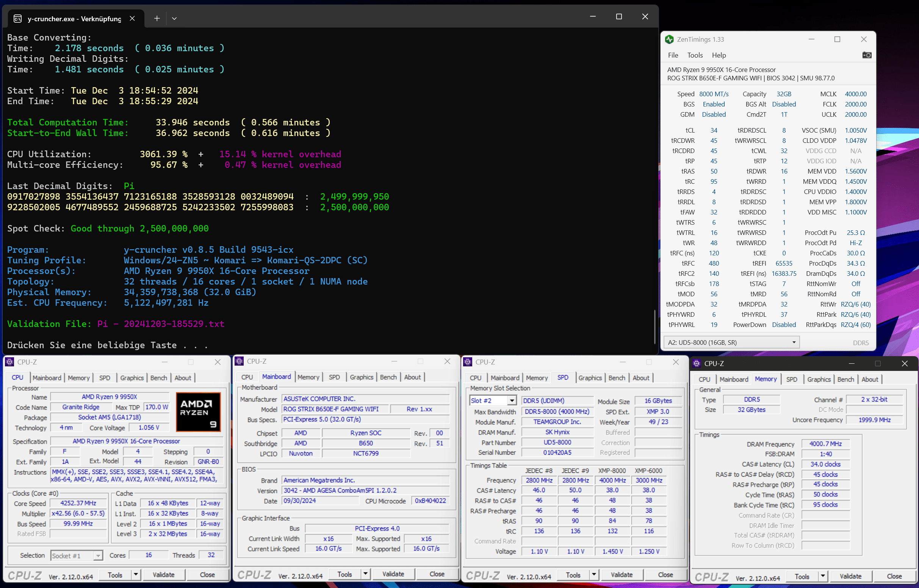Open Socket #1 processor selection dropdown
Screen dimensions: 919x588
[98, 555]
